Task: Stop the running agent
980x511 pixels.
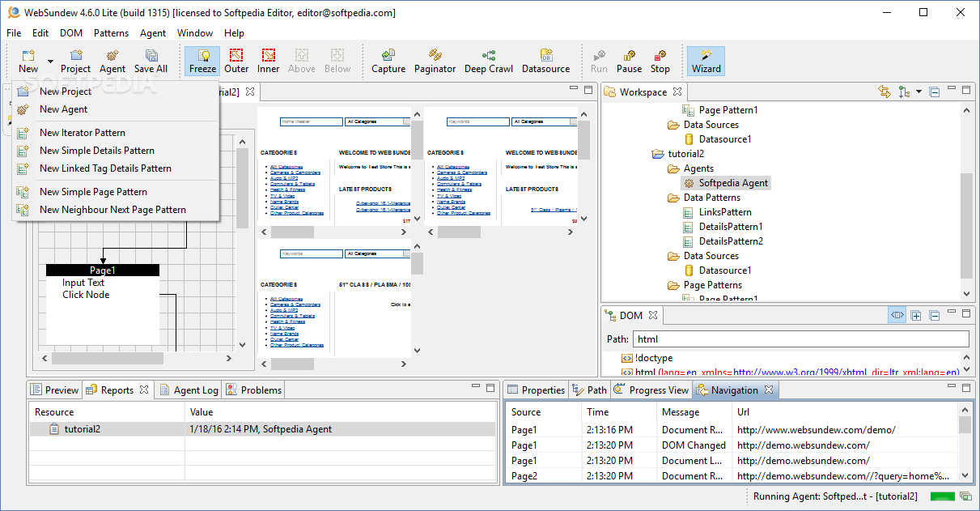Action: coord(660,61)
